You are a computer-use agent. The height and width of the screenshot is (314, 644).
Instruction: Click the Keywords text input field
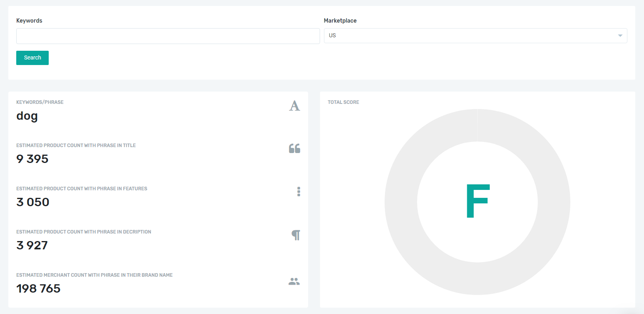[168, 36]
